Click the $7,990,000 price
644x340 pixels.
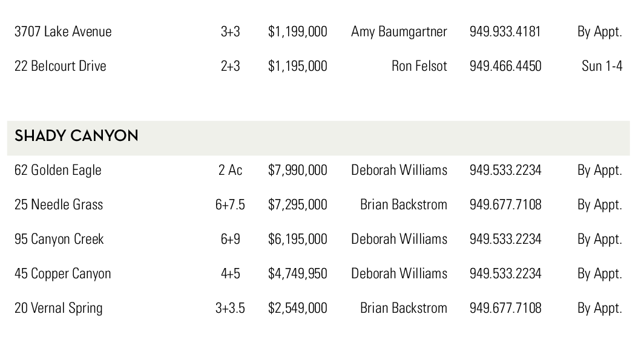coord(297,171)
